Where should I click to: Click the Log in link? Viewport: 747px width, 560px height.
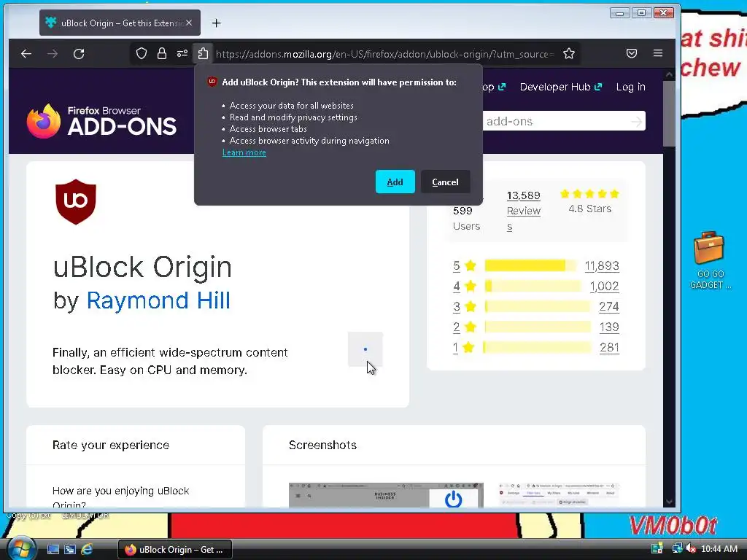click(630, 87)
